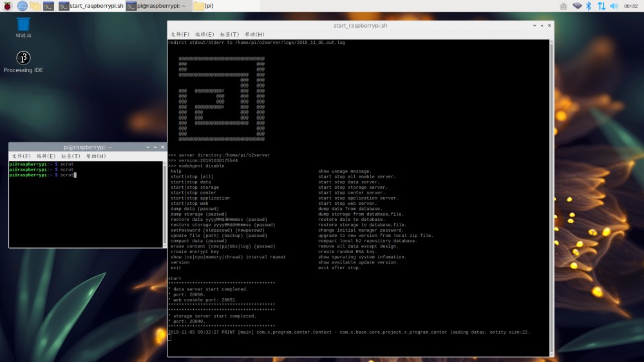This screenshot has width=644, height=362.
Task: Close the pi@raspberrypi terminal window
Action: pos(163,147)
